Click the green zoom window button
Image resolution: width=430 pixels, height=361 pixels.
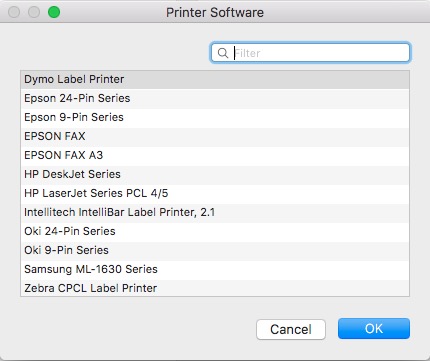pyautogui.click(x=54, y=12)
